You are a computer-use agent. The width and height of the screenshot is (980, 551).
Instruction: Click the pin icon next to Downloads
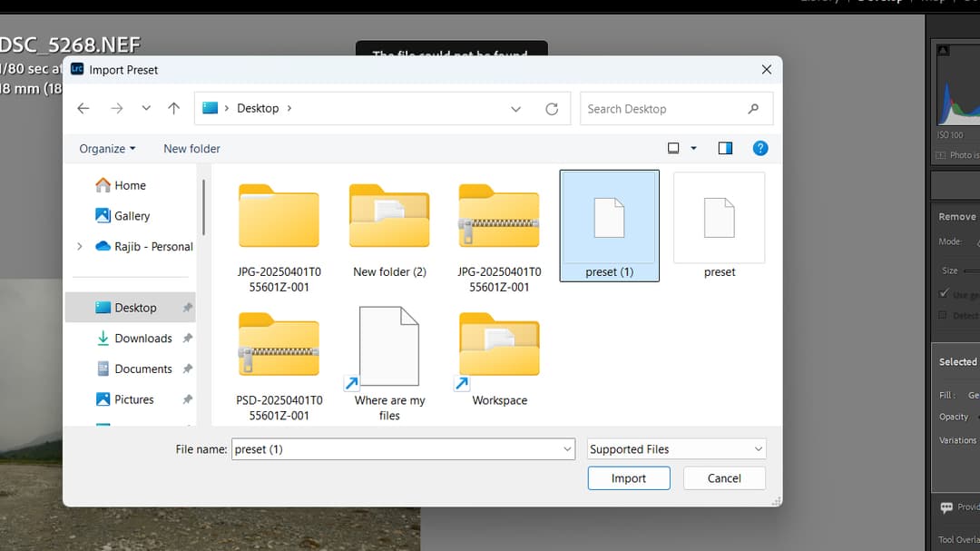click(187, 339)
